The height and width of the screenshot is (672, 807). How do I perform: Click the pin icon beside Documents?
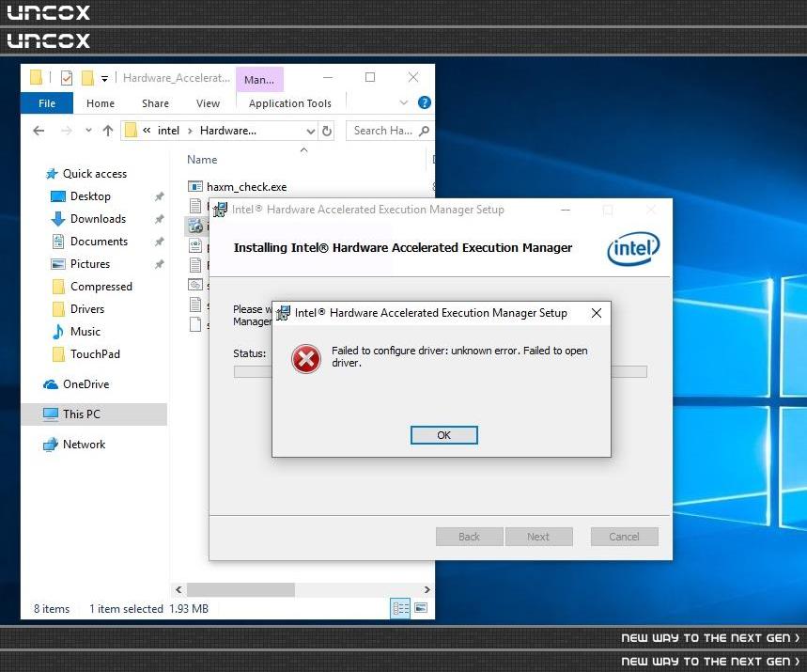[x=160, y=242]
